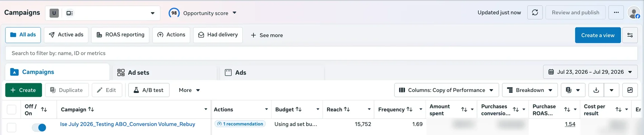This screenshot has width=644, height=135.
Task: Click the Edit button
Action: pos(107,90)
